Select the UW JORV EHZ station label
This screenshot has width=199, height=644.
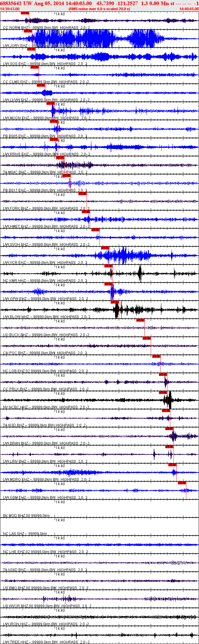tap(15, 46)
